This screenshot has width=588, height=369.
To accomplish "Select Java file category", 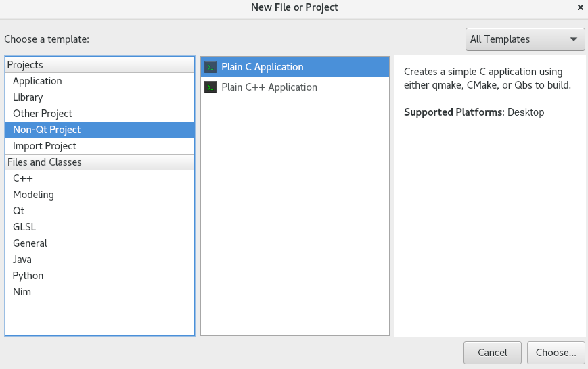I will (x=99, y=260).
